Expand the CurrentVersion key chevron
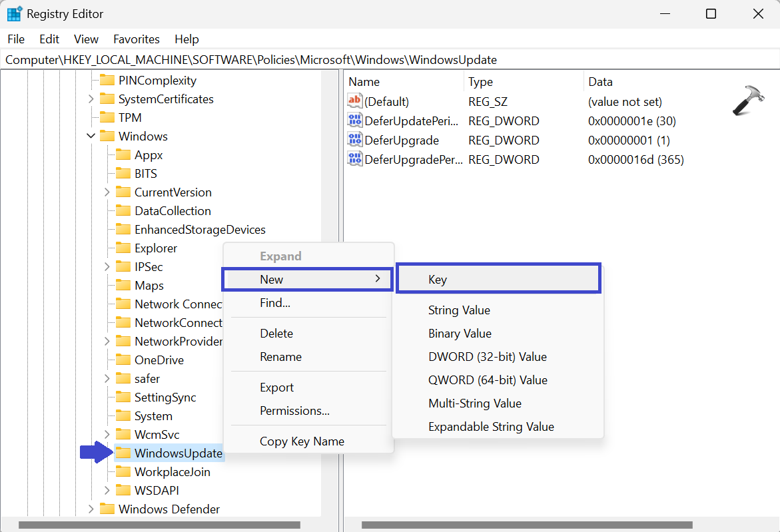 (107, 192)
